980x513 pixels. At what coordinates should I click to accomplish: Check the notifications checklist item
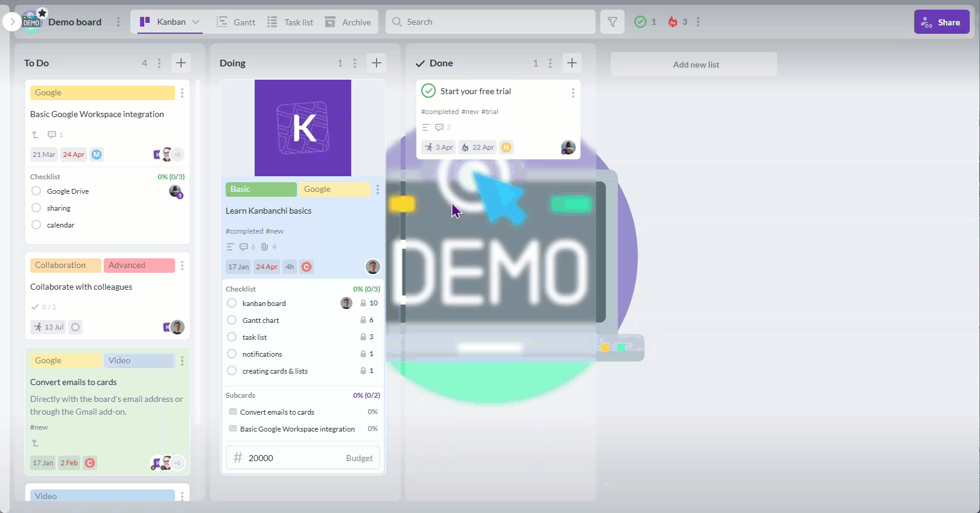point(232,354)
